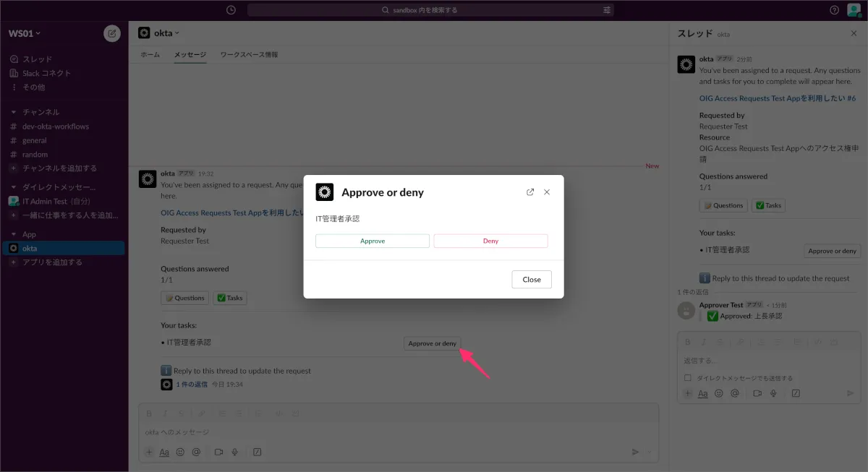Open the help question mark icon
This screenshot has width=868, height=472.
(x=834, y=10)
